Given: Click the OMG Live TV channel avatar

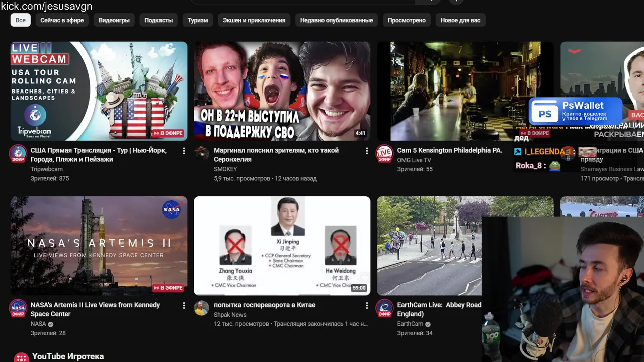Looking at the screenshot, I should click(x=385, y=154).
